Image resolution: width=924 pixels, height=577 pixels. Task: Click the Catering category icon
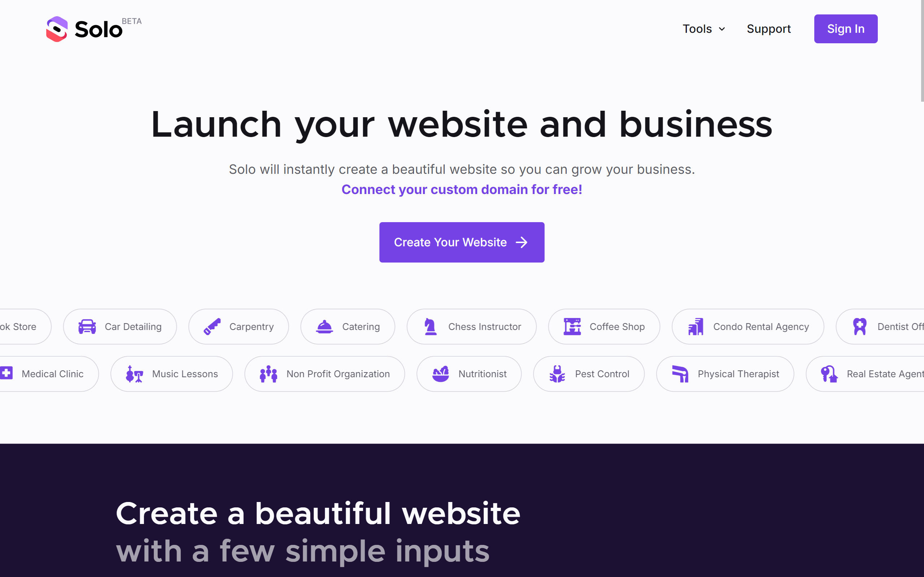coord(324,326)
